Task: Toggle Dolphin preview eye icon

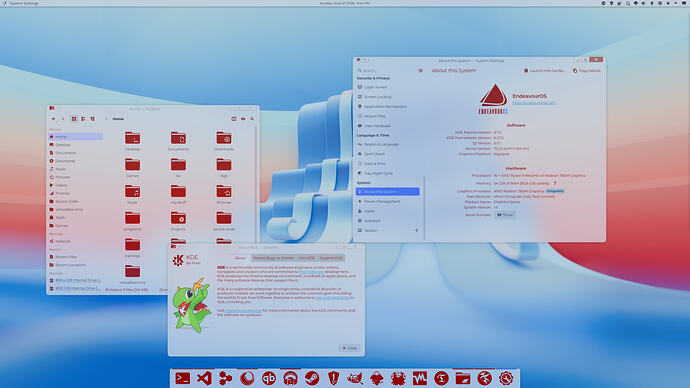Action: (243, 119)
